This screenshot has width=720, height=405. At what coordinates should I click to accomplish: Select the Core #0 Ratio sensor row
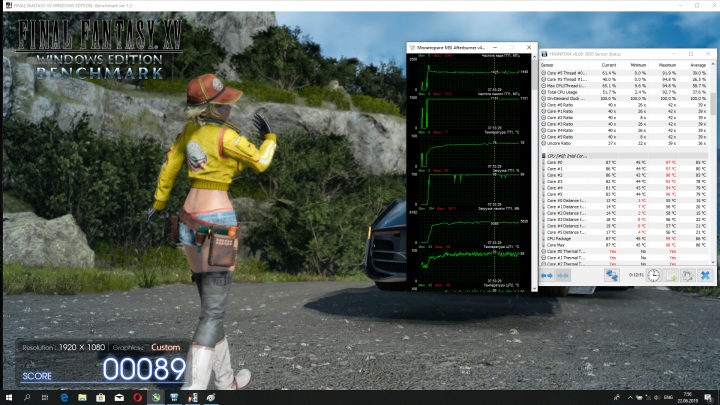[x=624, y=105]
